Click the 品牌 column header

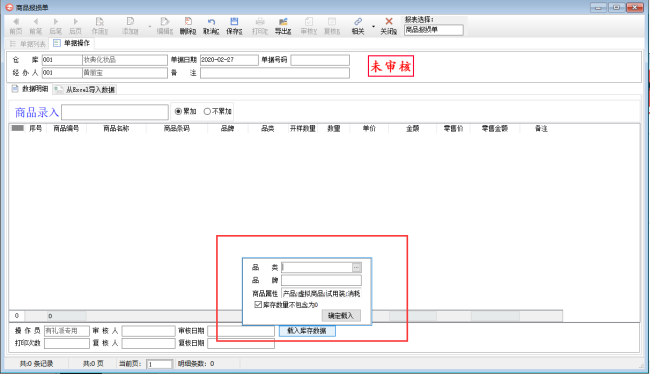(x=228, y=129)
